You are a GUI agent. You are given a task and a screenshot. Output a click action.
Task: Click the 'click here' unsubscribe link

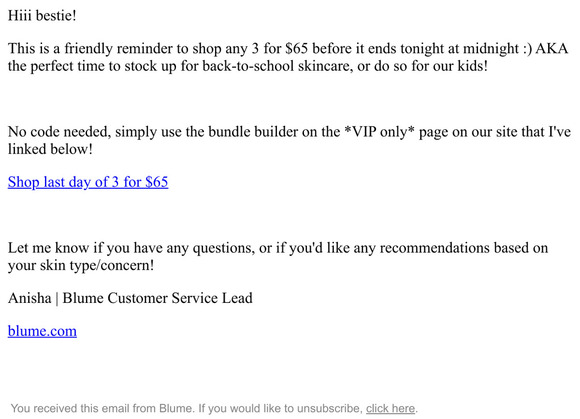coord(390,408)
